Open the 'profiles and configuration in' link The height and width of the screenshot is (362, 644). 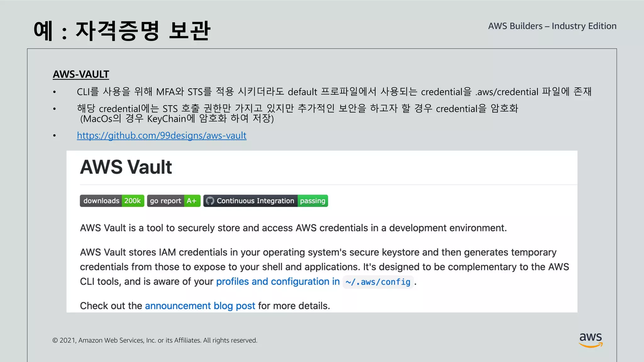pos(278,282)
